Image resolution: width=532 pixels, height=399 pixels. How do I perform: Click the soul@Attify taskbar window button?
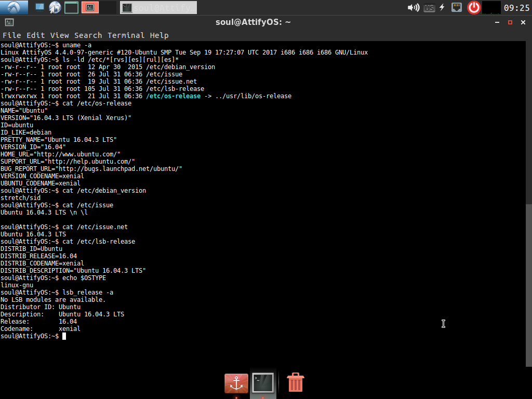(158, 7)
